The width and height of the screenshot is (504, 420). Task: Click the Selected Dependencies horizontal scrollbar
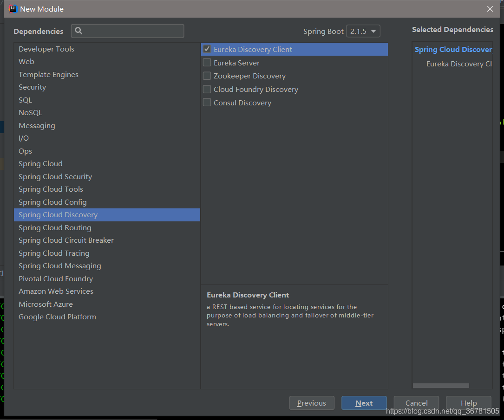point(441,386)
